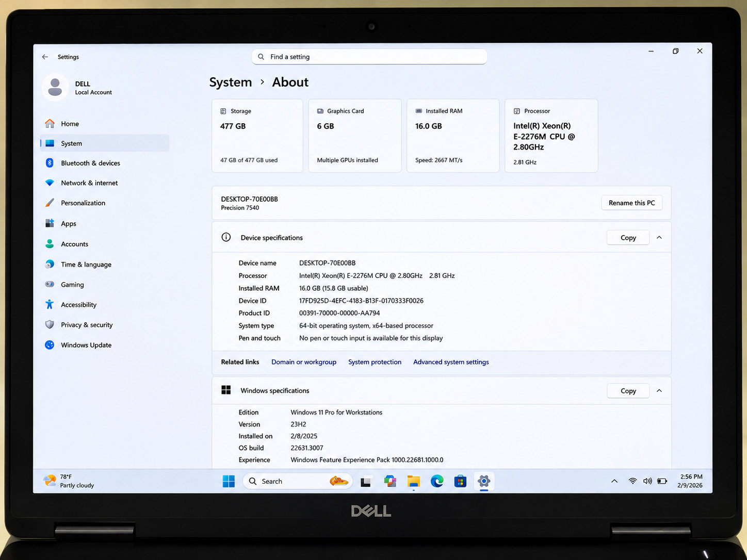747x560 pixels.
Task: Click the Accessibility figure icon
Action: tap(50, 304)
